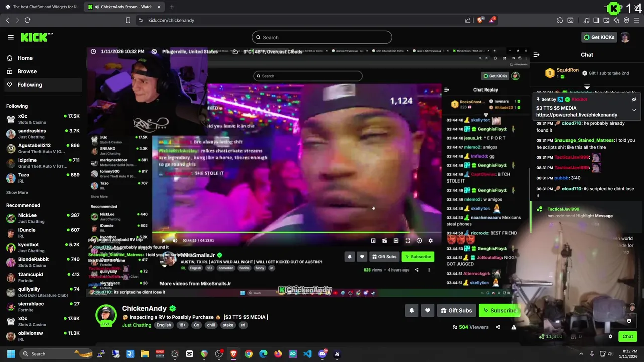Open kyootbot recommended channel

(43, 247)
